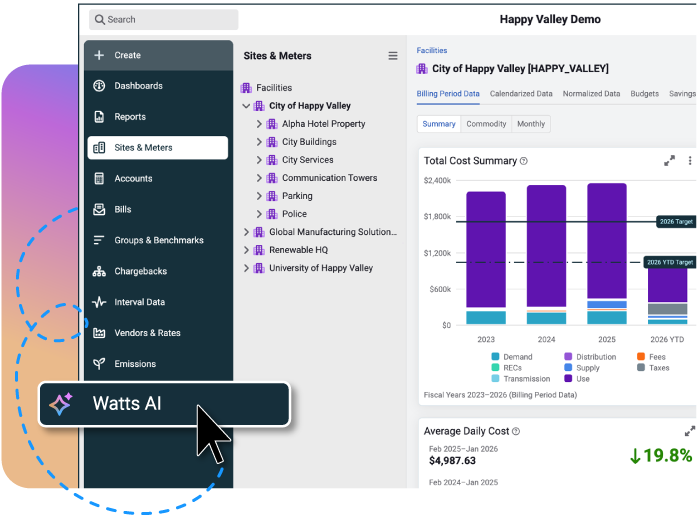The image size is (700, 518).
Task: Expand the Police node
Action: point(259,214)
